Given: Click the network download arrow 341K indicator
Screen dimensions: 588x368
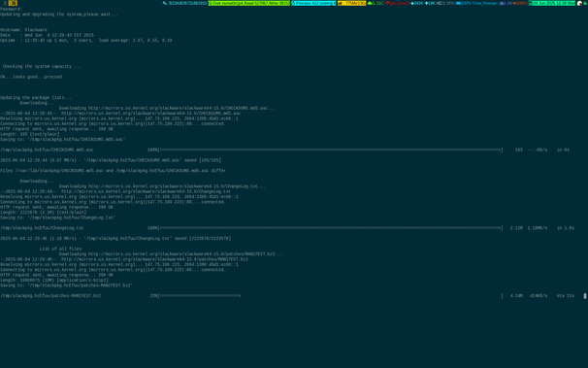Looking at the screenshot, I should pyautogui.click(x=417, y=3).
